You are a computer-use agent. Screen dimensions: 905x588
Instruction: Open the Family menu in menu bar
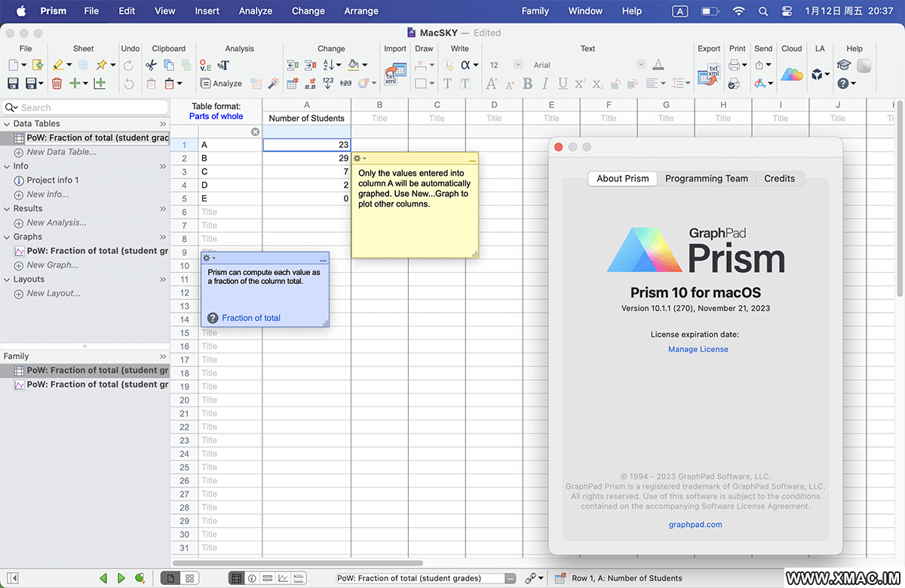pos(535,11)
